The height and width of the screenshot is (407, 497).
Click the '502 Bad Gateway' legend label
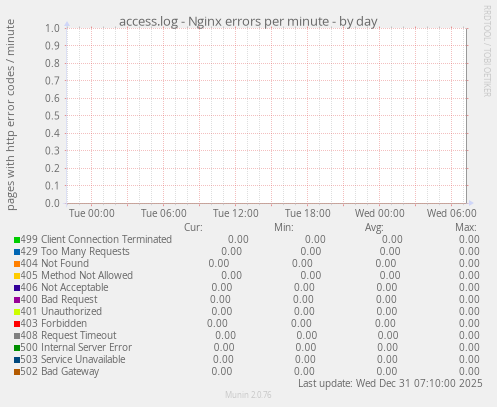coord(60,371)
